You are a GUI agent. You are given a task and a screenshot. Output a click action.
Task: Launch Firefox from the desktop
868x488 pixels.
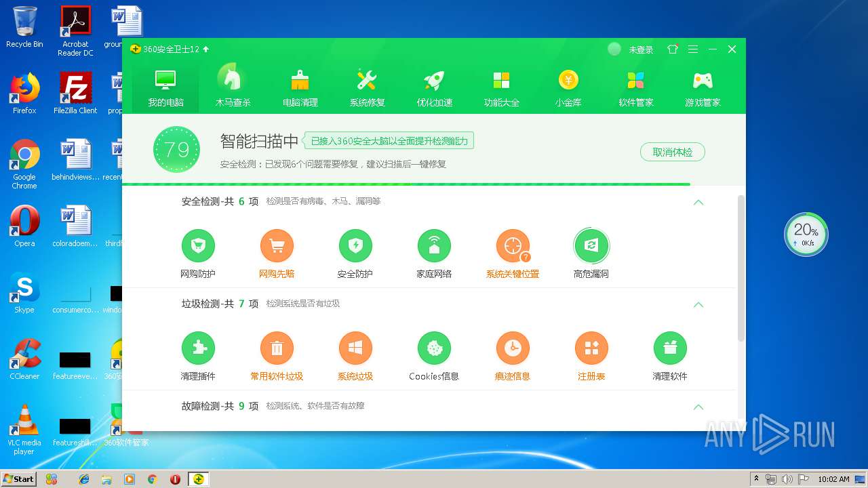[x=24, y=94]
